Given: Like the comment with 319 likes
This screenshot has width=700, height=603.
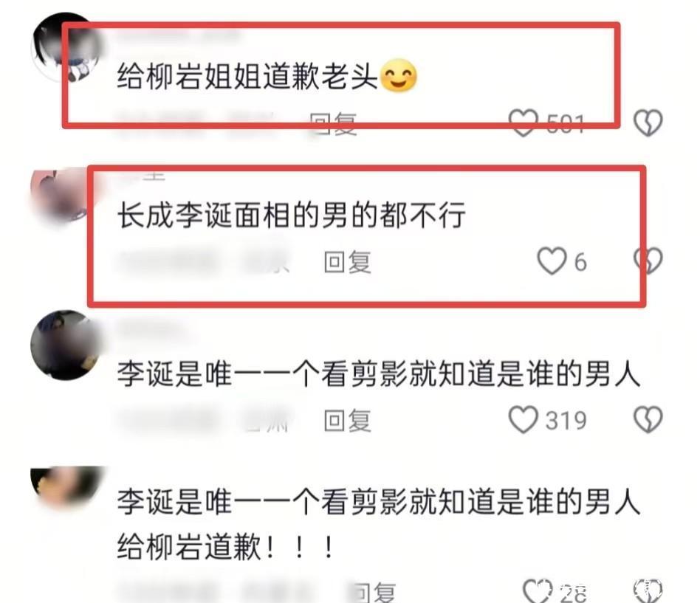Looking at the screenshot, I should click(524, 419).
